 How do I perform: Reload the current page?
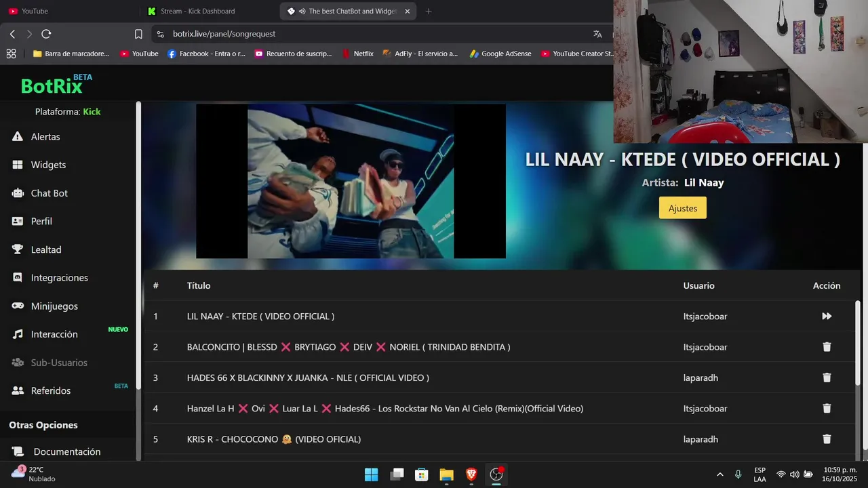[46, 34]
